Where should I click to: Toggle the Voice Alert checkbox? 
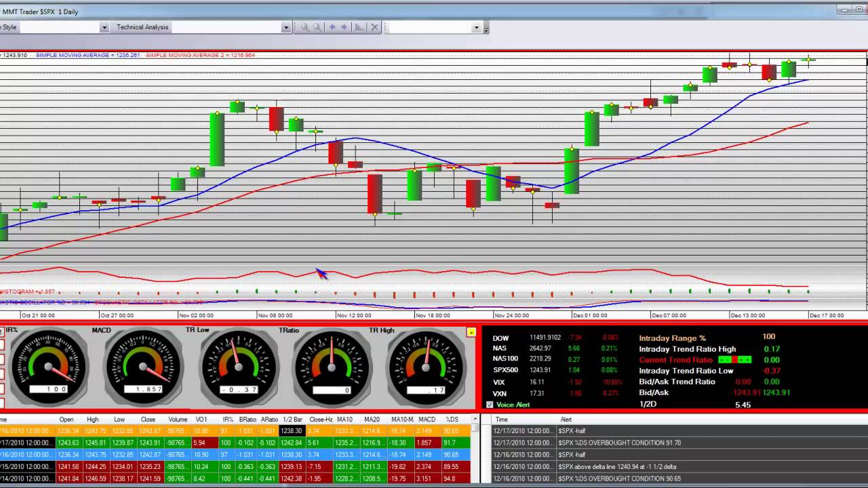[490, 405]
